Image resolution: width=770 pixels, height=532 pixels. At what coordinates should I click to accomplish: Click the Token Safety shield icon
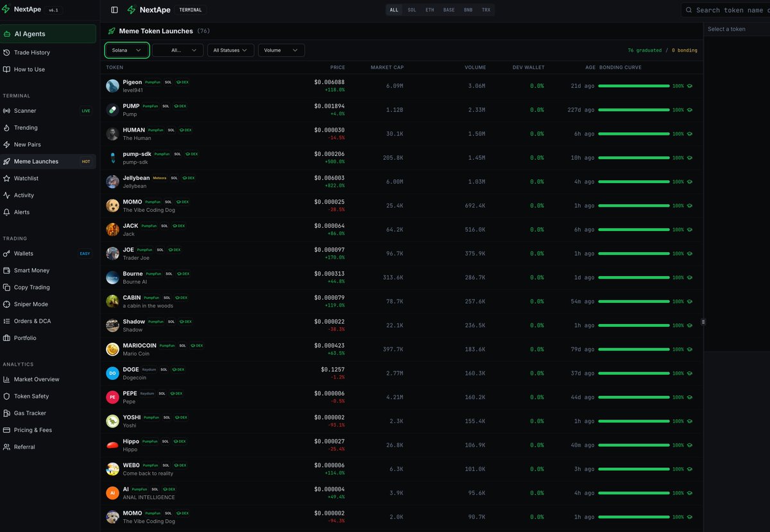point(7,397)
